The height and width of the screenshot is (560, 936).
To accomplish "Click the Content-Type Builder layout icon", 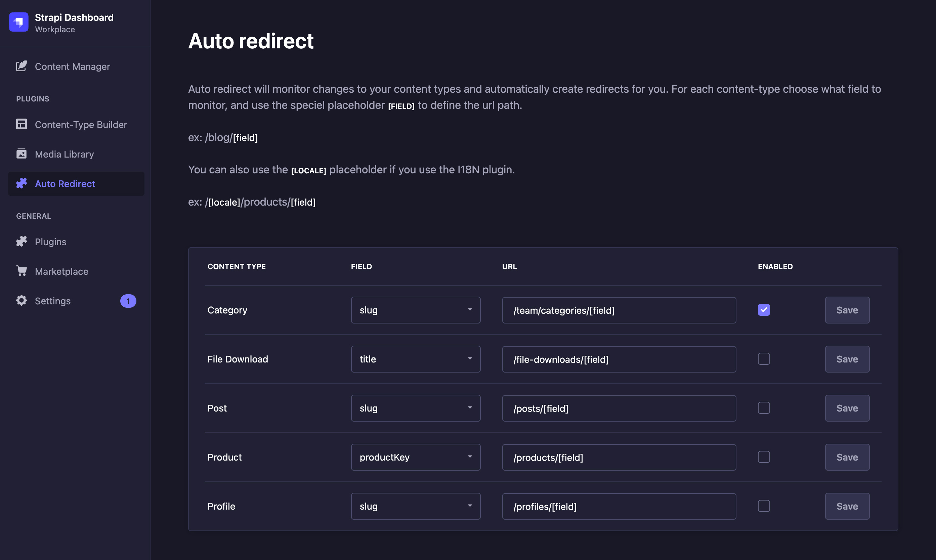I will (x=22, y=124).
